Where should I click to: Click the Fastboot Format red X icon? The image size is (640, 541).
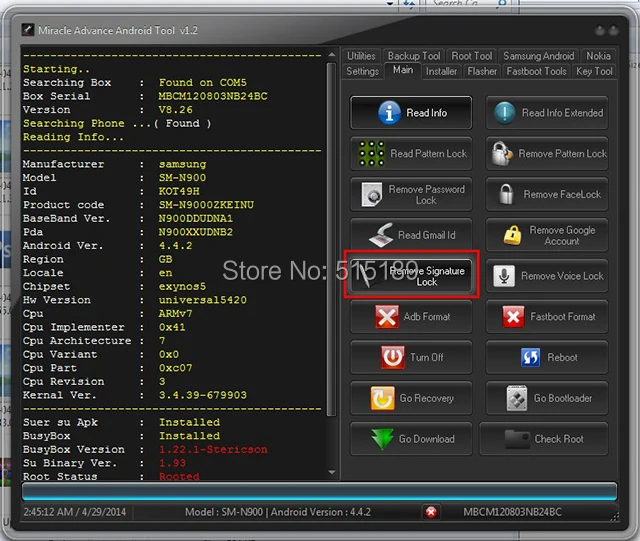513,317
